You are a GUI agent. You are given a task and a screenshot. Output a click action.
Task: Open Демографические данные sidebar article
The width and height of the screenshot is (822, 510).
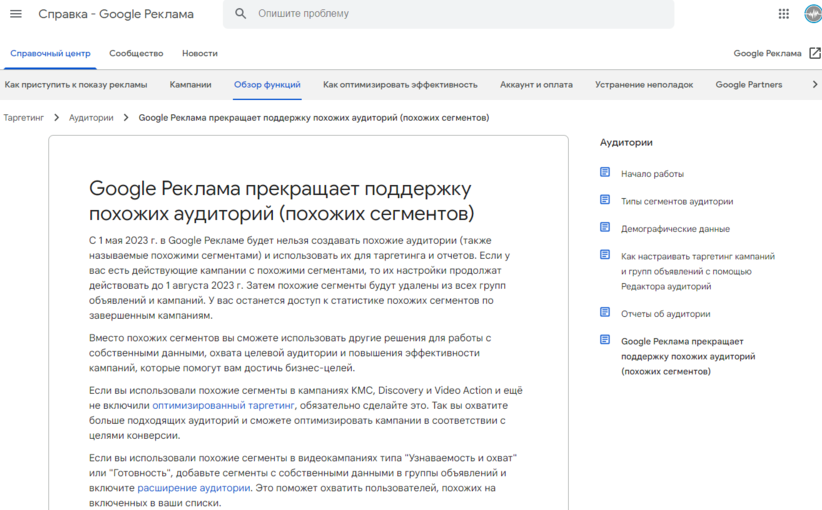click(x=675, y=229)
